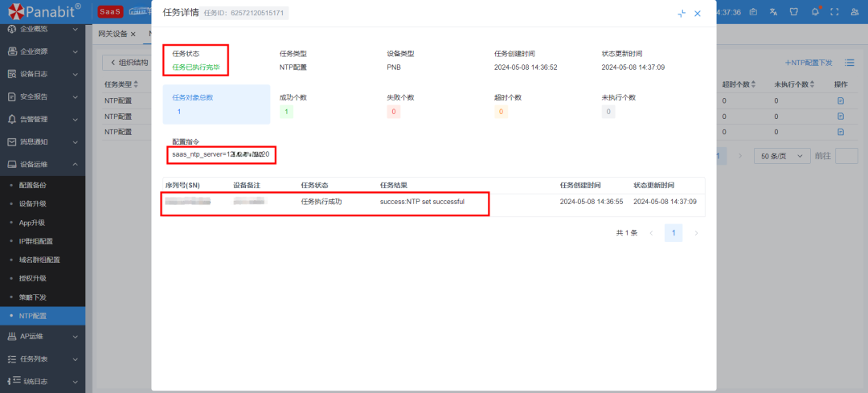Click the task ID 62572120515171 label

click(244, 14)
